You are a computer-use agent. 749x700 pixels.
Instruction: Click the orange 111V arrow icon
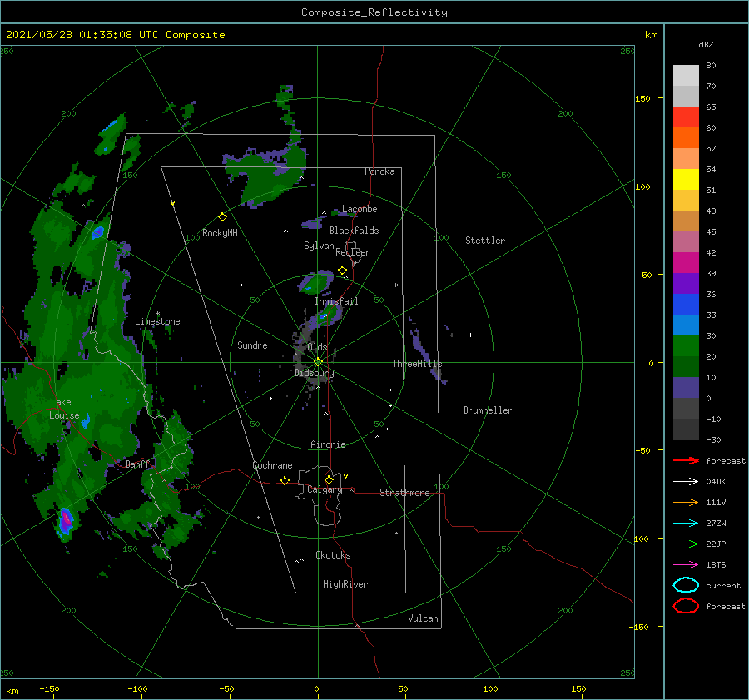(686, 502)
